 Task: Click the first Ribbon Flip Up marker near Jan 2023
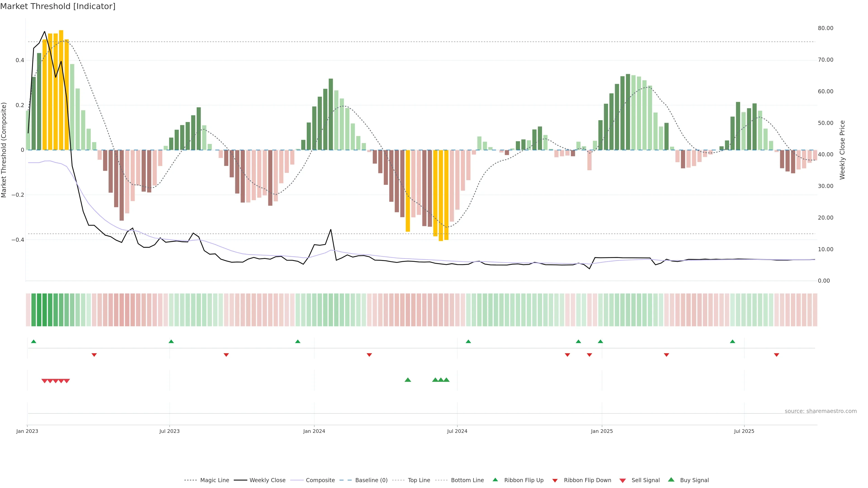(33, 342)
